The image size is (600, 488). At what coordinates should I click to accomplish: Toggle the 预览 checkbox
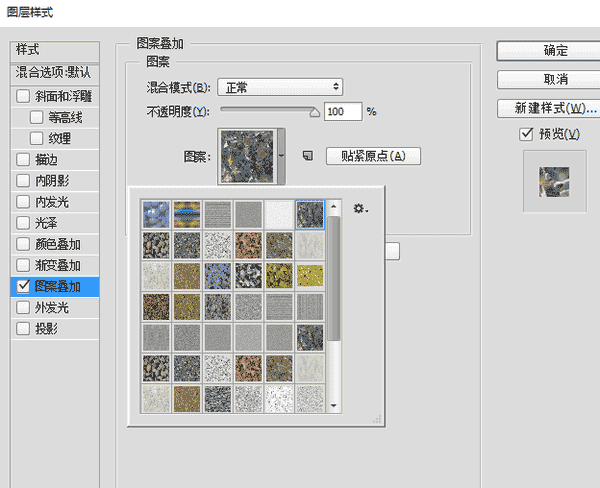(x=526, y=134)
